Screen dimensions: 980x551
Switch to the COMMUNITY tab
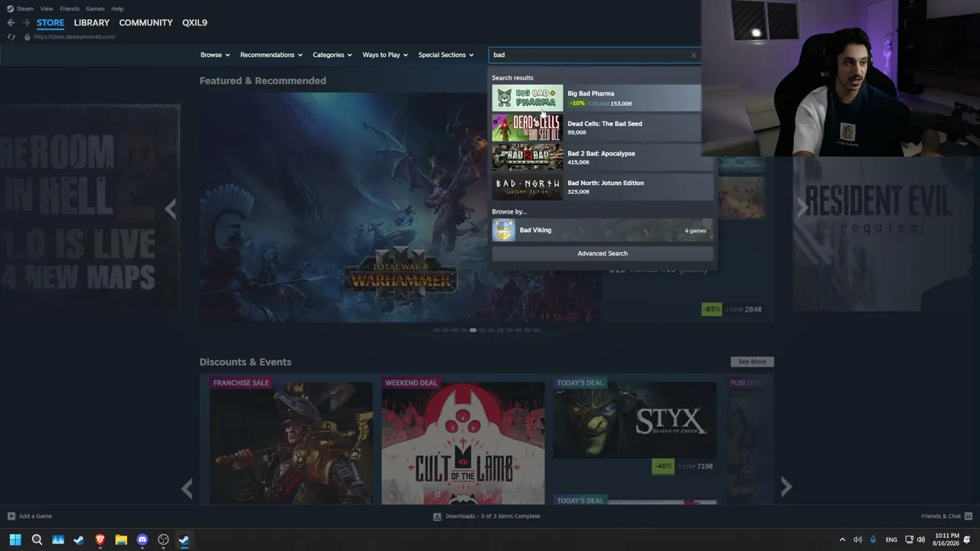145,23
